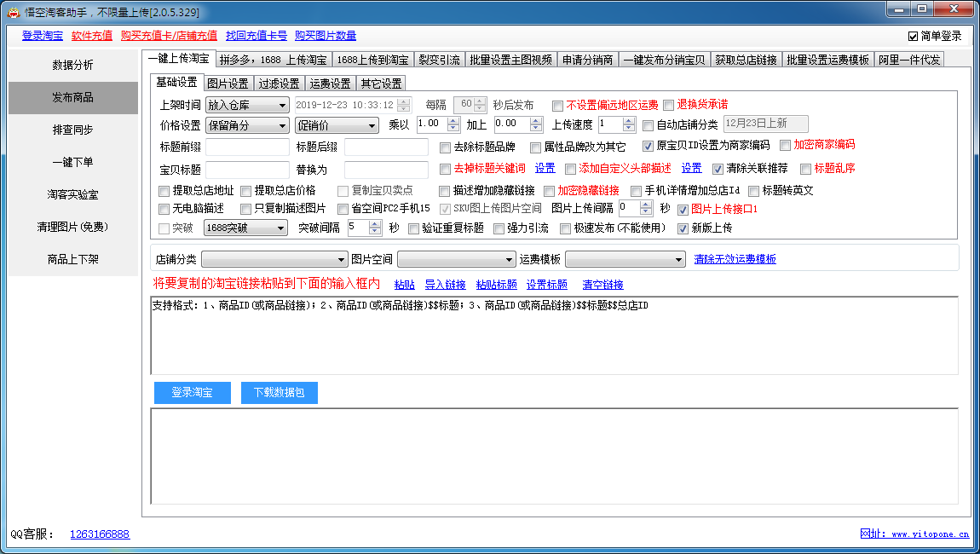Image resolution: width=980 pixels, height=554 pixels.
Task: Click the 宝贝标题 input field
Action: click(x=247, y=170)
